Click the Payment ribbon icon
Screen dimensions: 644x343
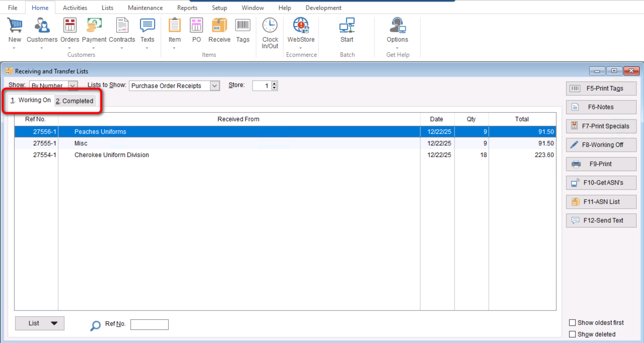pos(94,26)
